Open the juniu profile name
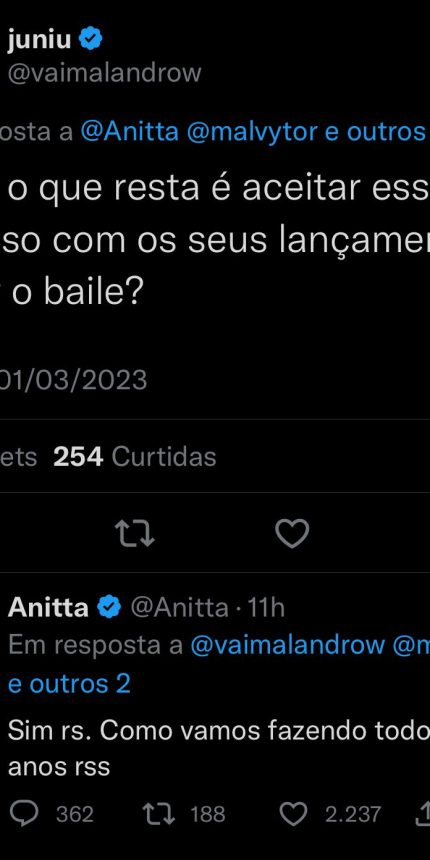430x860 pixels. (x=39, y=41)
